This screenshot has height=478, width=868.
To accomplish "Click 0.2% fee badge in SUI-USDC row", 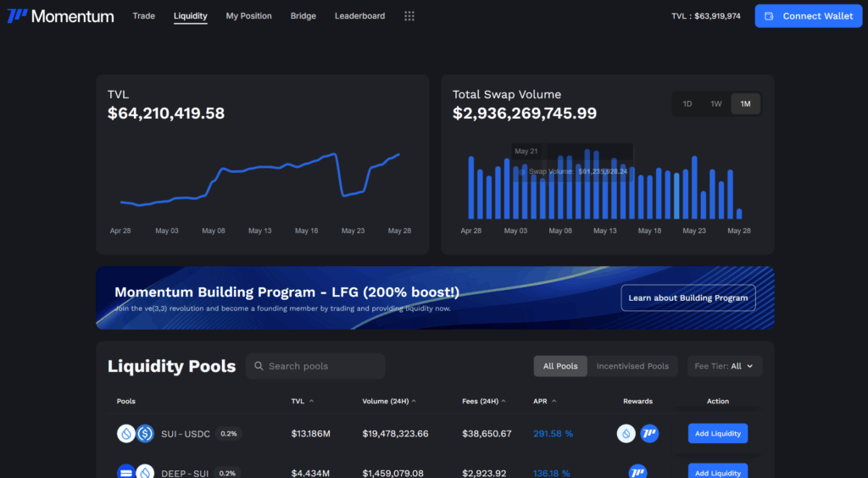I will click(x=229, y=434).
